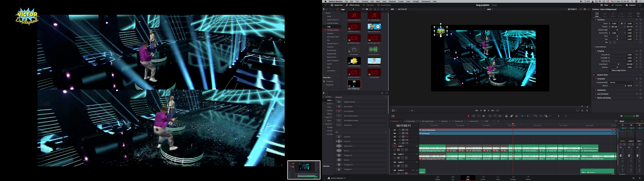
Task: Open the Fairlight page
Action: [x=513, y=178]
